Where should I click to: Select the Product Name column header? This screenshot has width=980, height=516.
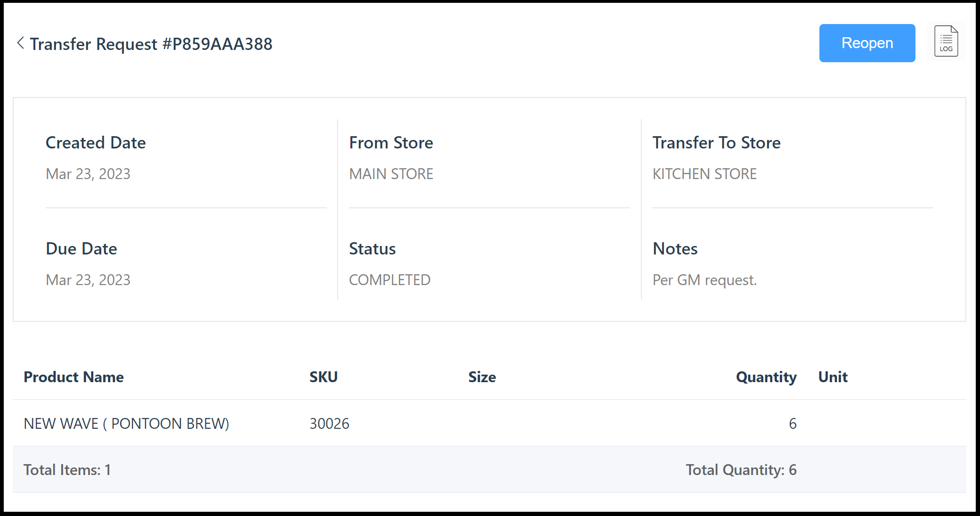tap(73, 377)
